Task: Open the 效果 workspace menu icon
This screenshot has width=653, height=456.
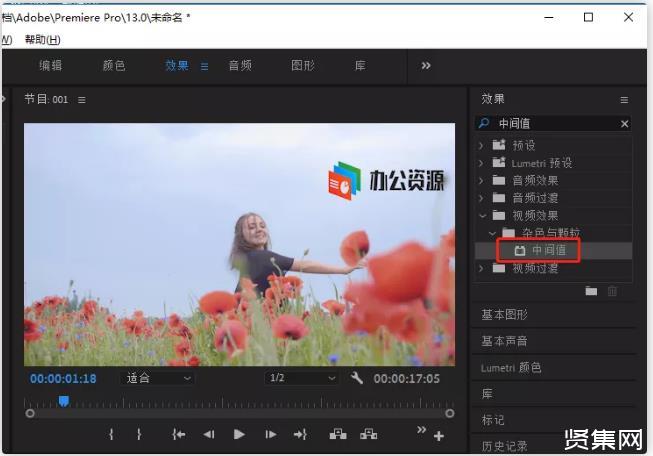Action: point(204,66)
